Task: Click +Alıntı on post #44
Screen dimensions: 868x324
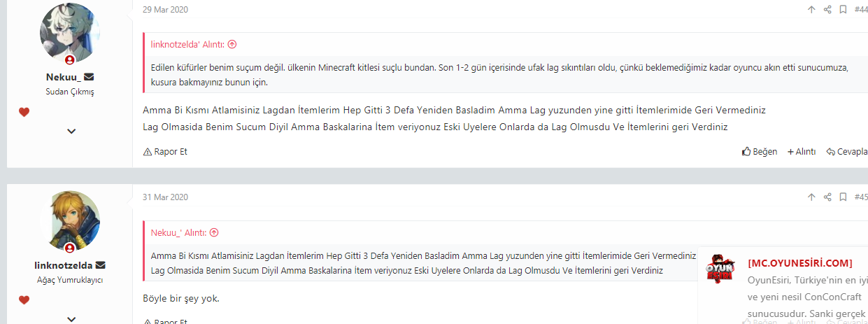Action: pyautogui.click(x=802, y=151)
